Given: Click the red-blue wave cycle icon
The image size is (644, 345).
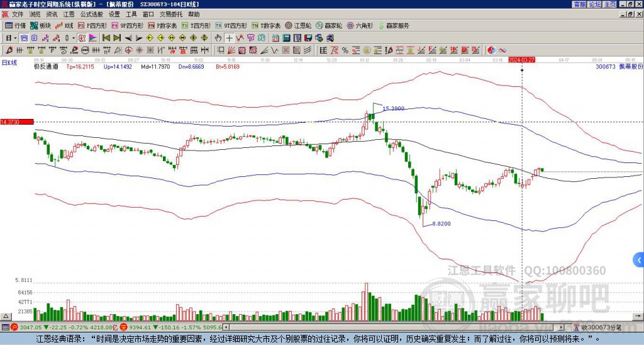Looking at the screenshot, I should coord(502,50).
